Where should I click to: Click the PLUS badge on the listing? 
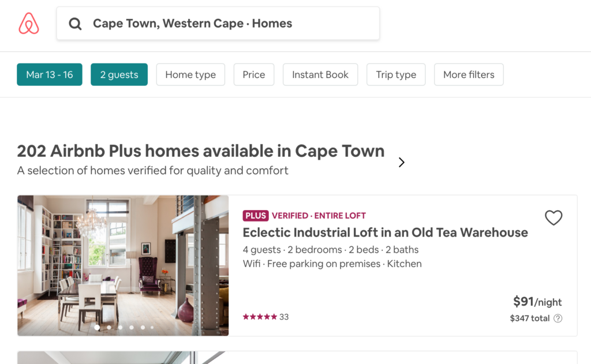pyautogui.click(x=255, y=216)
